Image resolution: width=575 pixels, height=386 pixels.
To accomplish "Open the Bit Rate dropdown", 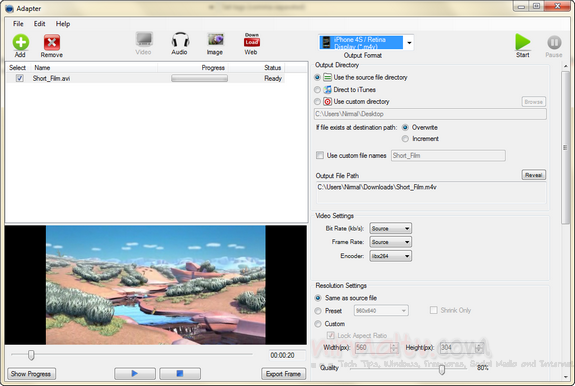I will tap(391, 228).
